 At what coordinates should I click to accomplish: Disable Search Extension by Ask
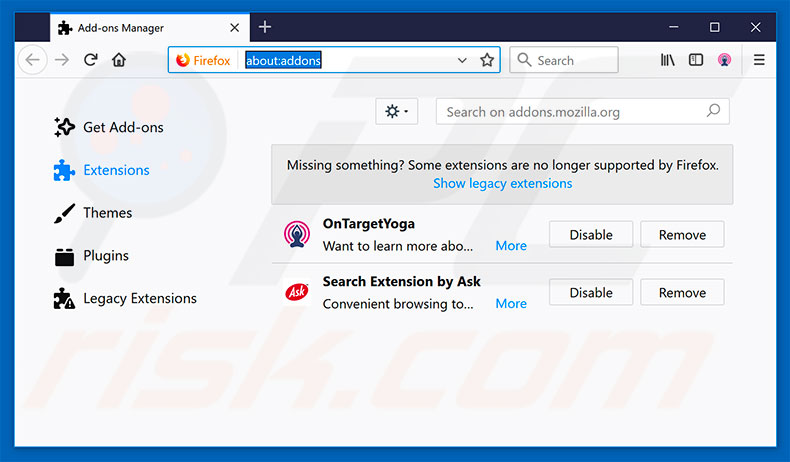click(x=591, y=292)
